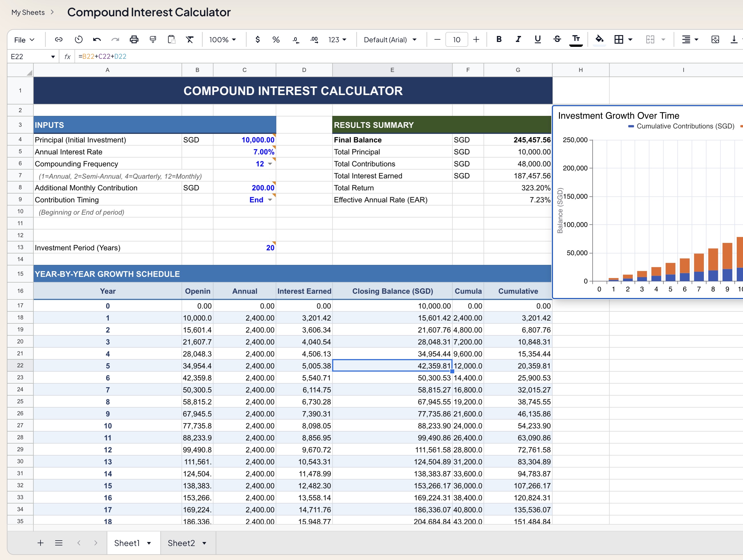The image size is (743, 560).
Task: Add a new sheet with plus
Action: tap(40, 543)
